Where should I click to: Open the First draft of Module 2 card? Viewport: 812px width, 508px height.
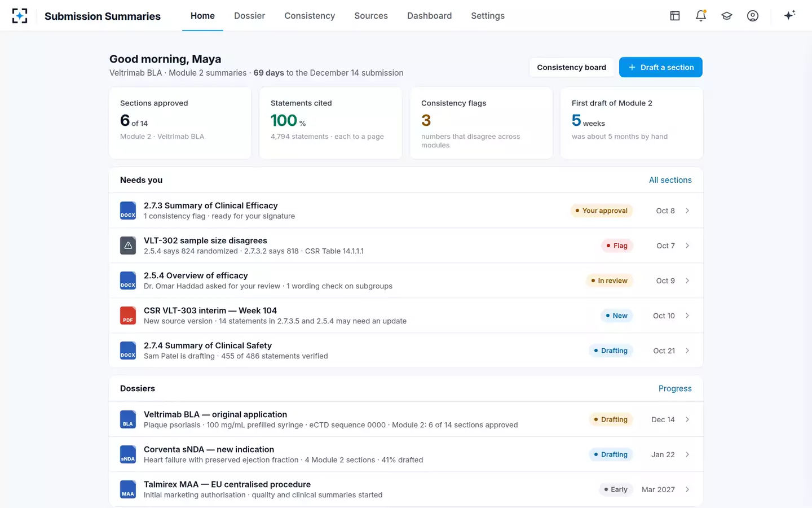(x=632, y=122)
